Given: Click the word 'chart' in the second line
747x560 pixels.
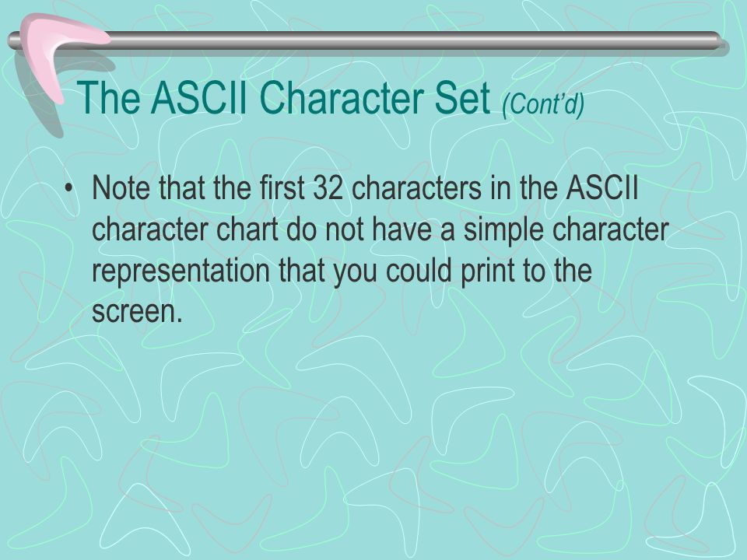Looking at the screenshot, I should [247, 229].
